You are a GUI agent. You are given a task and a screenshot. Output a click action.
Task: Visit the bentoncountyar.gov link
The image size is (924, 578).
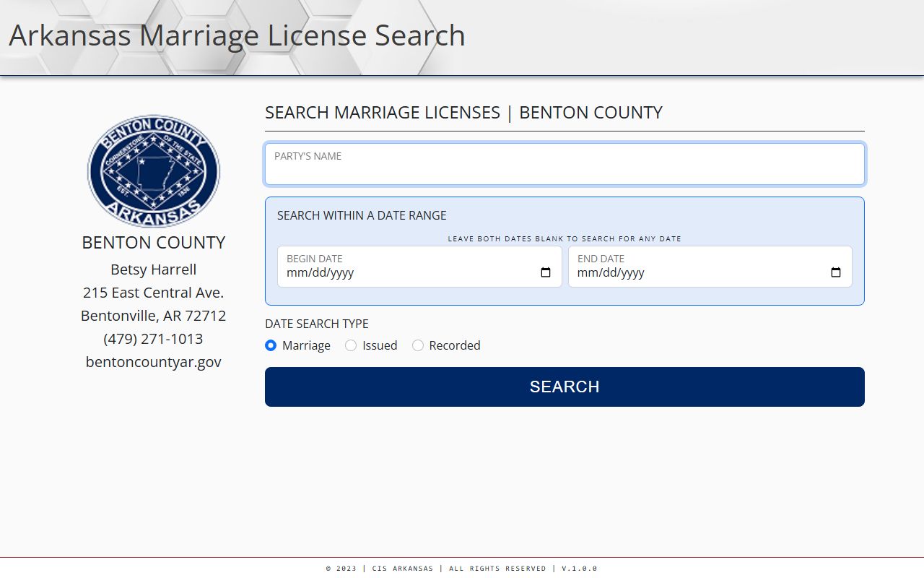click(153, 362)
